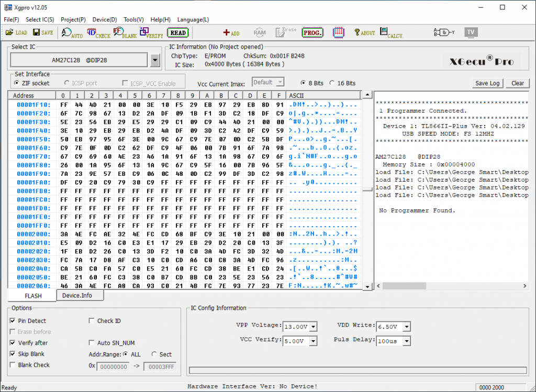Toggle the Verify after checkbox

click(13, 343)
